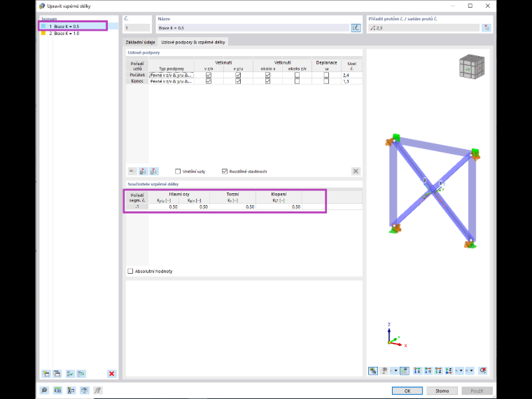This screenshot has width=532, height=399.
Task: Open the Typ podpory dropdown for Počátek
Action: click(x=171, y=75)
